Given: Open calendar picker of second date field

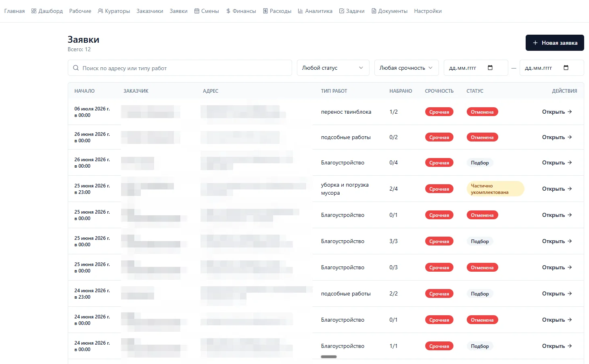Looking at the screenshot, I should pyautogui.click(x=566, y=68).
